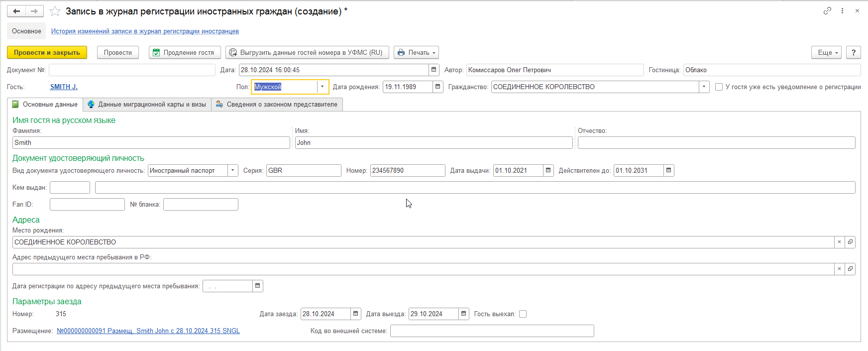The width and height of the screenshot is (868, 351).
Task: Copy the link to this form via the chain icon
Action: click(827, 10)
